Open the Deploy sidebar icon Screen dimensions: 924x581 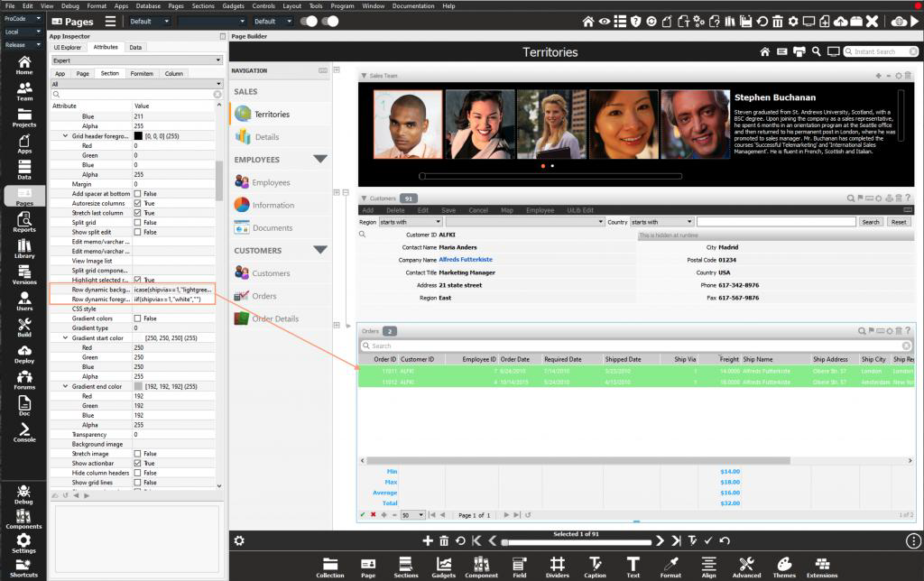pos(24,354)
